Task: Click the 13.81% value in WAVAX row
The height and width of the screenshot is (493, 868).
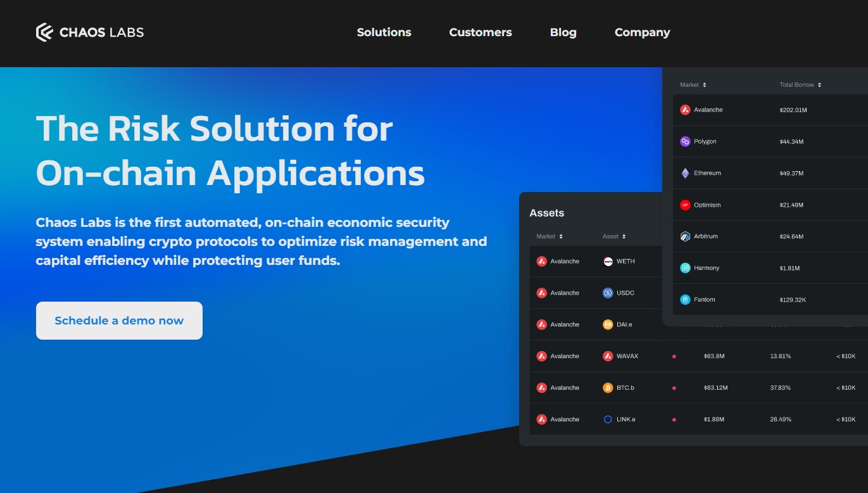Action: [x=780, y=356]
